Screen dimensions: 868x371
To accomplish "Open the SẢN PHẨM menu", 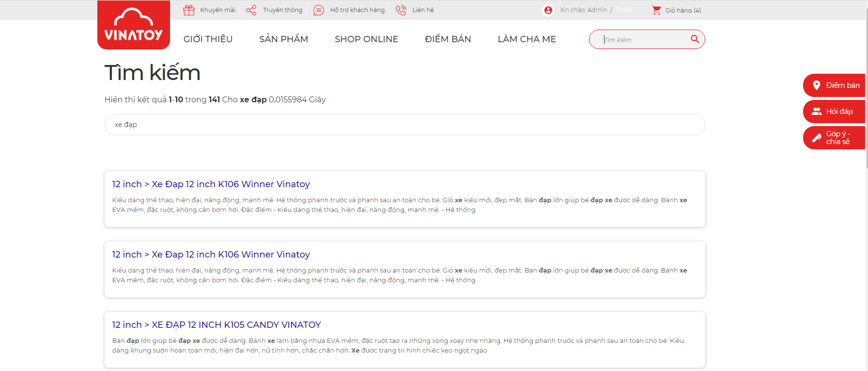I will (x=283, y=39).
